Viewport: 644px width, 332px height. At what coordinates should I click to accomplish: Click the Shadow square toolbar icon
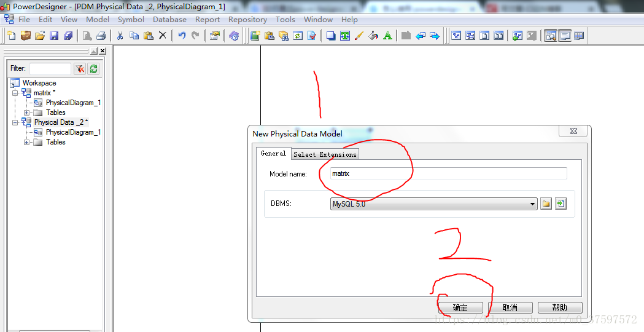click(331, 36)
